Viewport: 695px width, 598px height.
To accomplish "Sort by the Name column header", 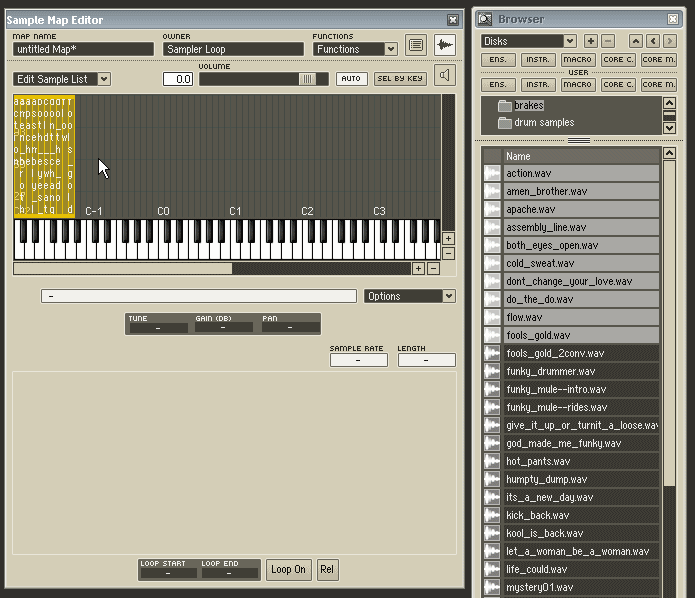I will pos(581,156).
